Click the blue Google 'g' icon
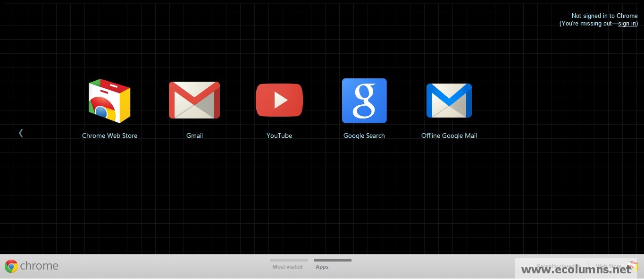644x279 pixels. point(364,101)
